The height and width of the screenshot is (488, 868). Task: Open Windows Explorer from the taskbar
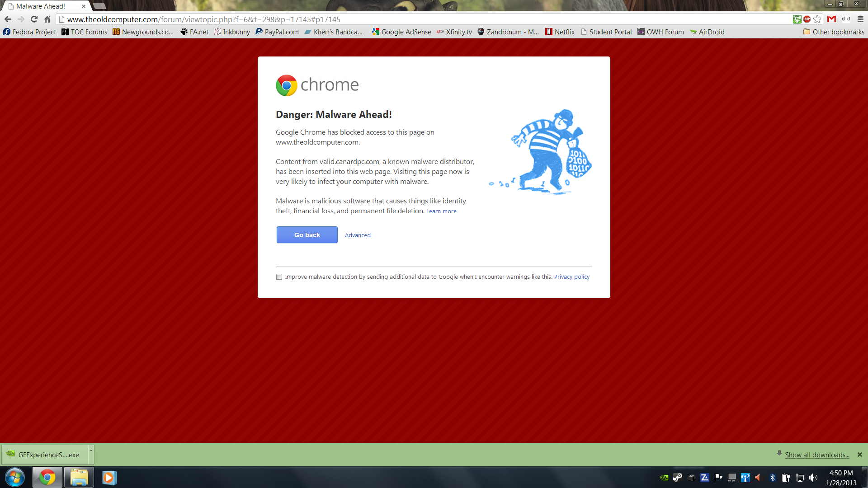79,478
